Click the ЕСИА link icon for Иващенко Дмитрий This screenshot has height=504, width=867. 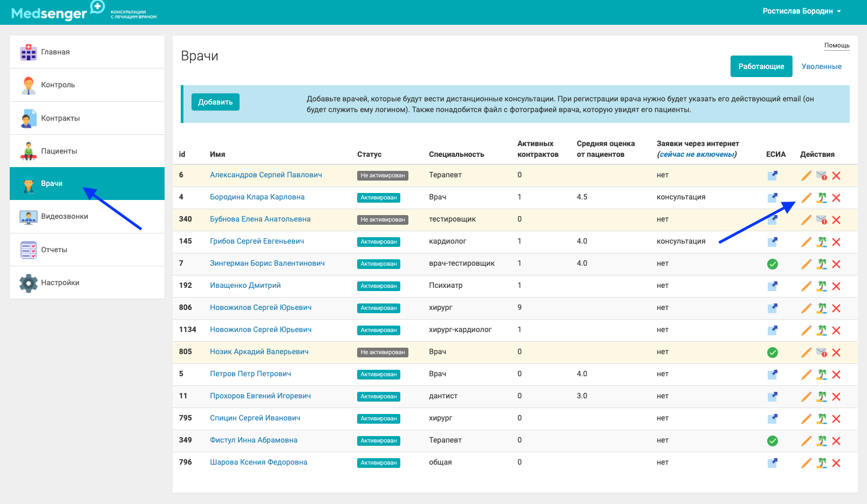[x=773, y=286]
